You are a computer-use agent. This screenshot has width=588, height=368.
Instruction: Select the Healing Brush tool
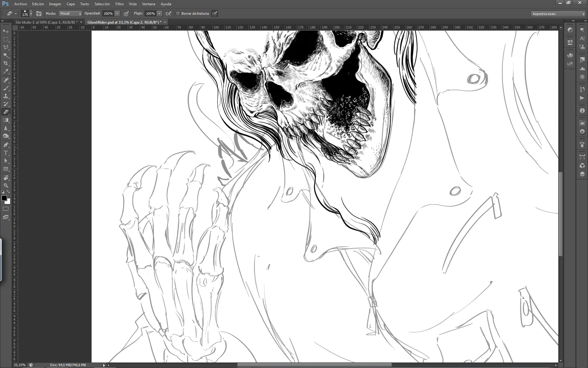(x=6, y=80)
